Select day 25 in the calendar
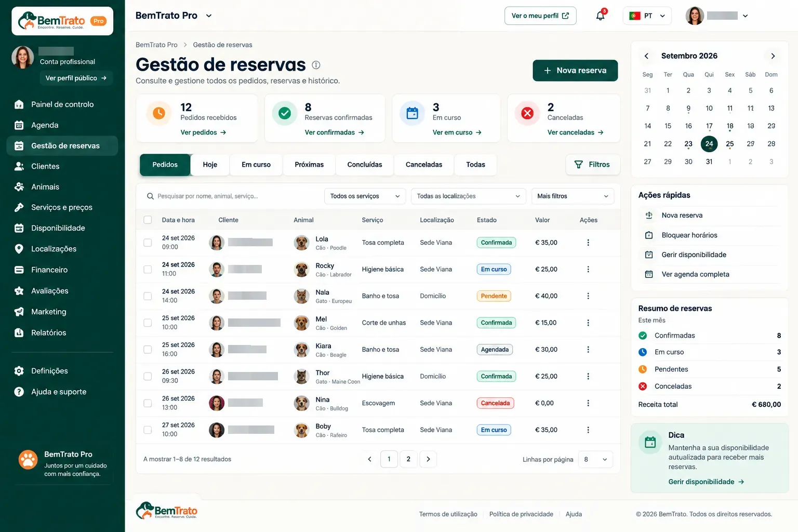 coord(729,144)
